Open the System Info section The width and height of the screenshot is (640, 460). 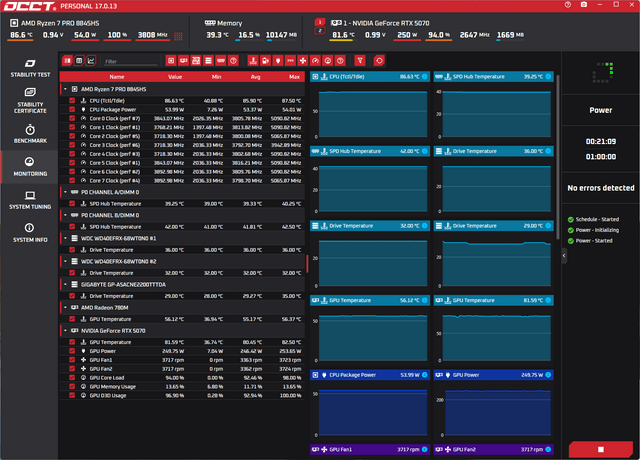(x=30, y=233)
